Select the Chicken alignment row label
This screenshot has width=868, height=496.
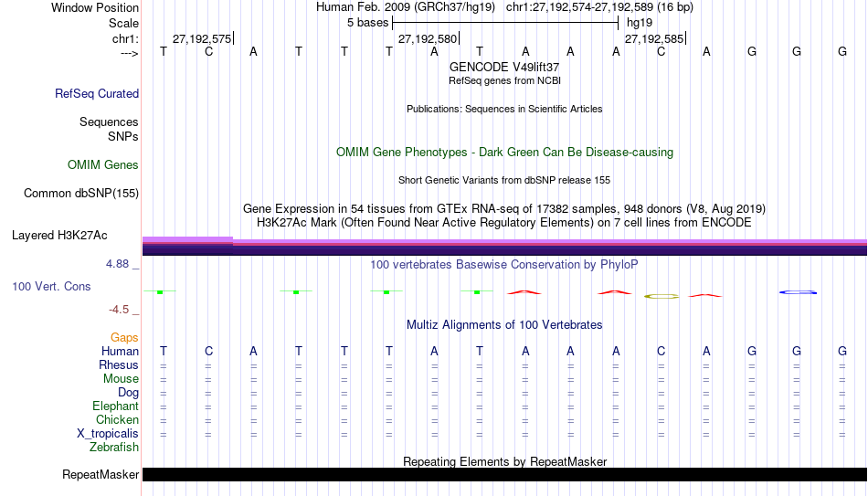tap(117, 419)
